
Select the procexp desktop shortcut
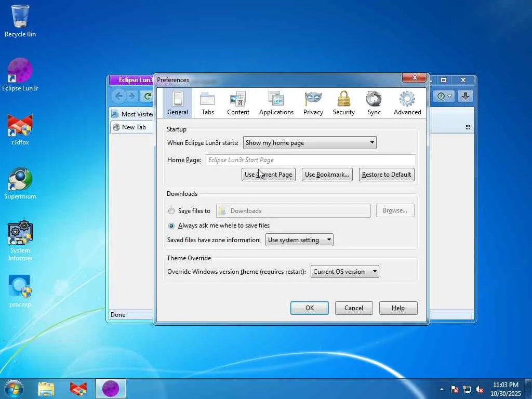(x=20, y=291)
